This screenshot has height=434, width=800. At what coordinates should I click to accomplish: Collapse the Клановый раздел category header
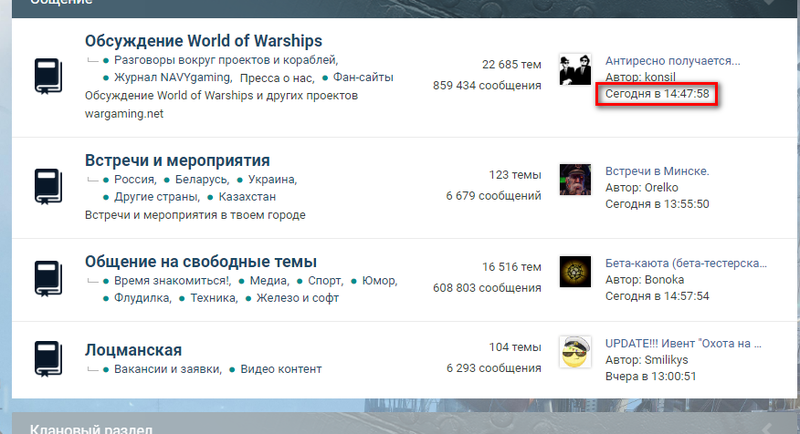pyautogui.click(x=767, y=428)
